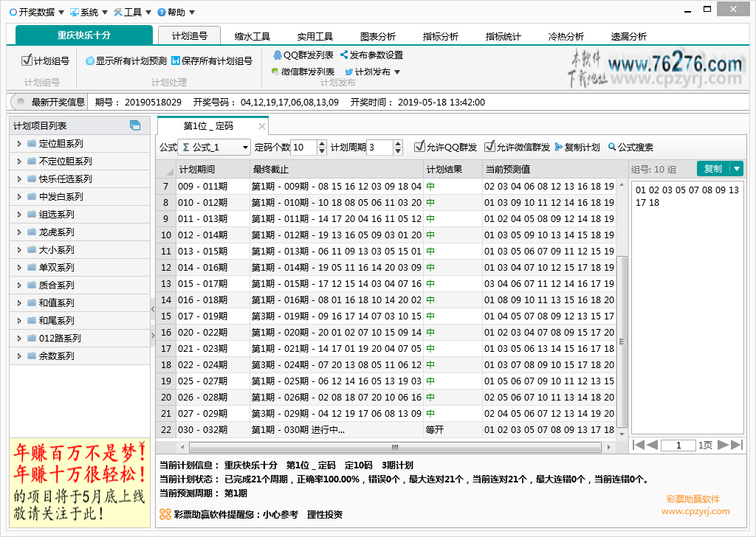Go to previous page of group numbers
This screenshot has height=537, width=756.
coord(652,445)
